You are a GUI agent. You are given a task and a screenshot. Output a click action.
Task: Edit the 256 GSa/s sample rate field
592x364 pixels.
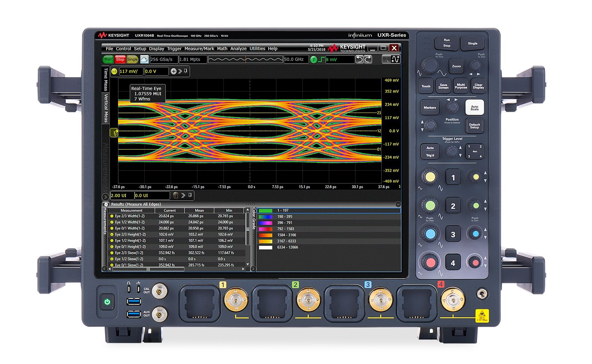click(x=164, y=59)
